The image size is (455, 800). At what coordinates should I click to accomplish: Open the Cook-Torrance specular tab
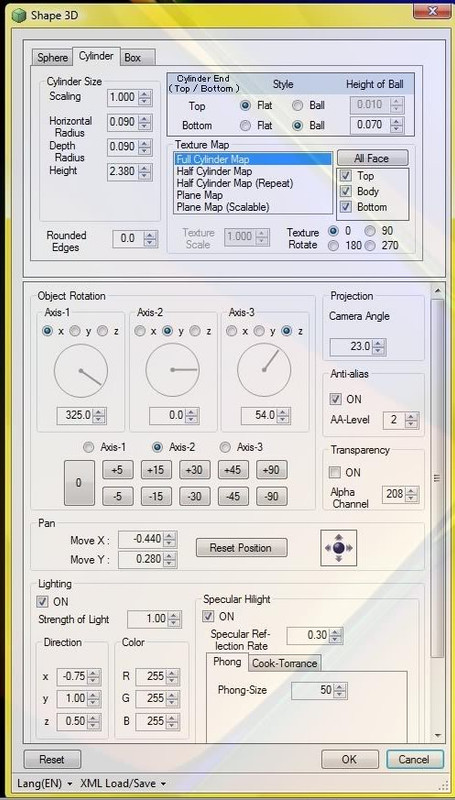[x=285, y=663]
